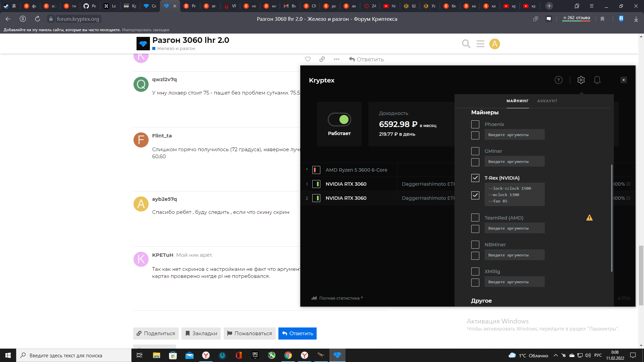
Task: Edit T-Rex arguments text box
Action: click(515, 195)
